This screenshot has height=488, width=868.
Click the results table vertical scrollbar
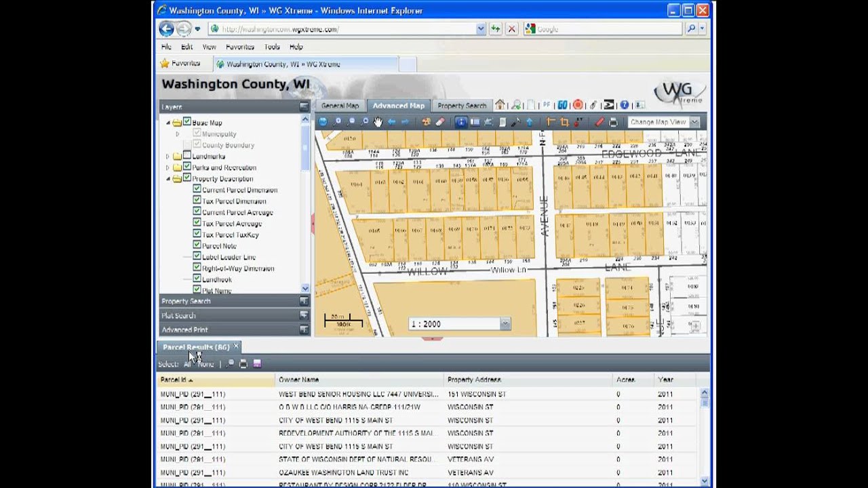point(705,437)
